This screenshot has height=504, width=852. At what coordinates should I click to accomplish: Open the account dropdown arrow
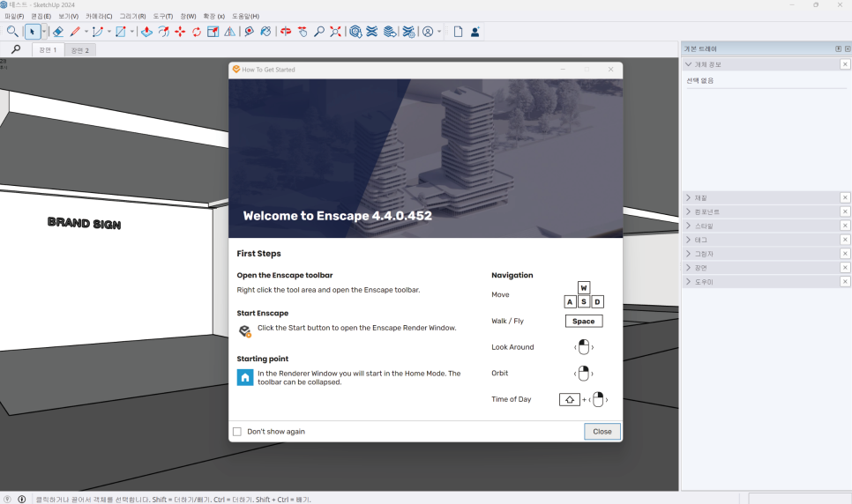click(439, 32)
